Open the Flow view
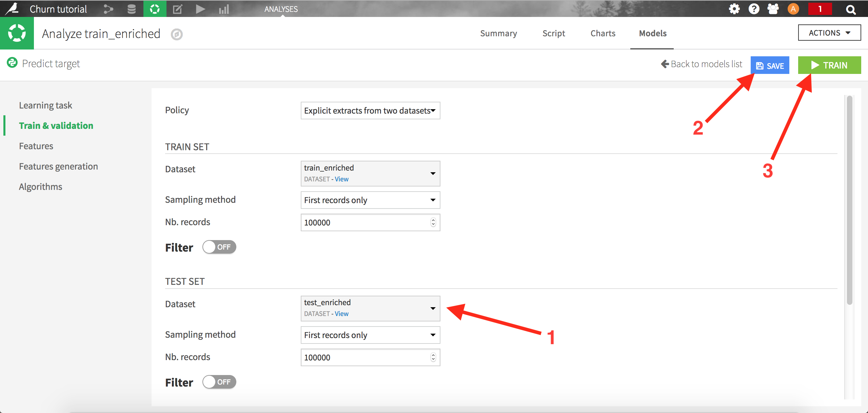868x413 pixels. coord(108,9)
